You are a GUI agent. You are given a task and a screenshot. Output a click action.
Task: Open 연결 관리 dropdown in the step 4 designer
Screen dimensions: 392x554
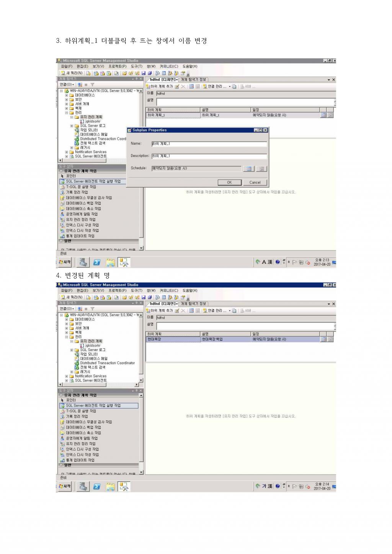(x=217, y=311)
